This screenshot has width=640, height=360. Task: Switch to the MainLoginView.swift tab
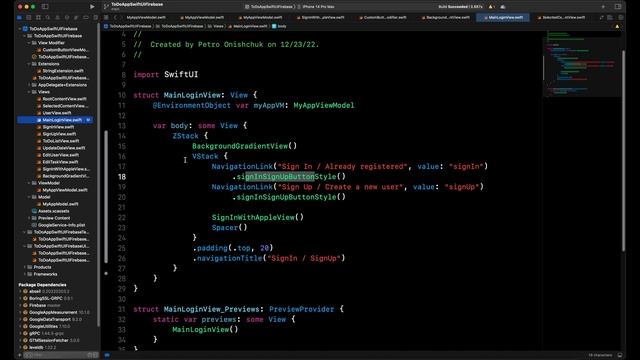tap(503, 18)
